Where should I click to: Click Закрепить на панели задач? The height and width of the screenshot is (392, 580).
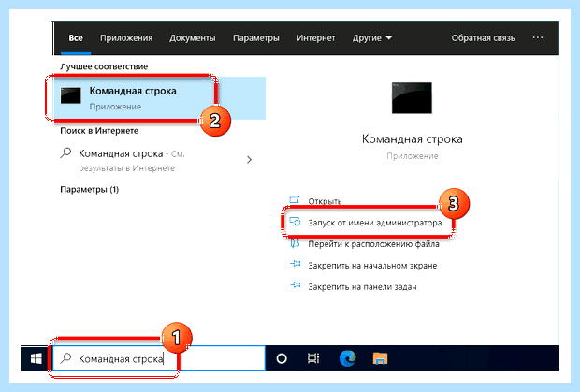point(362,287)
